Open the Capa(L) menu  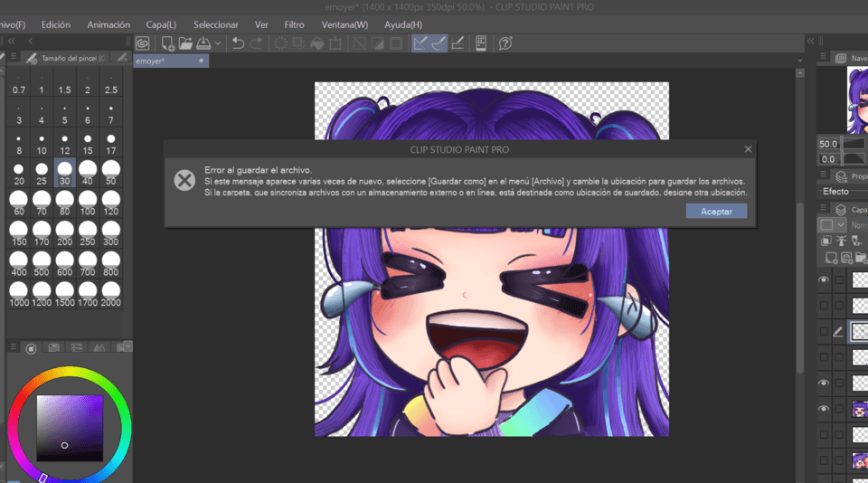pos(161,25)
